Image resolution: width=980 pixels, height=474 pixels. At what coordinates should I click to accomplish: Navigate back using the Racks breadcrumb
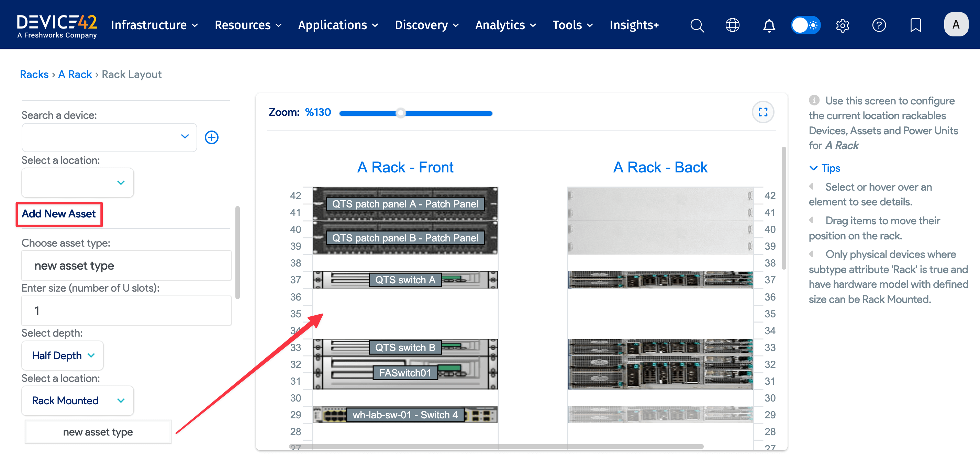pyautogui.click(x=34, y=74)
